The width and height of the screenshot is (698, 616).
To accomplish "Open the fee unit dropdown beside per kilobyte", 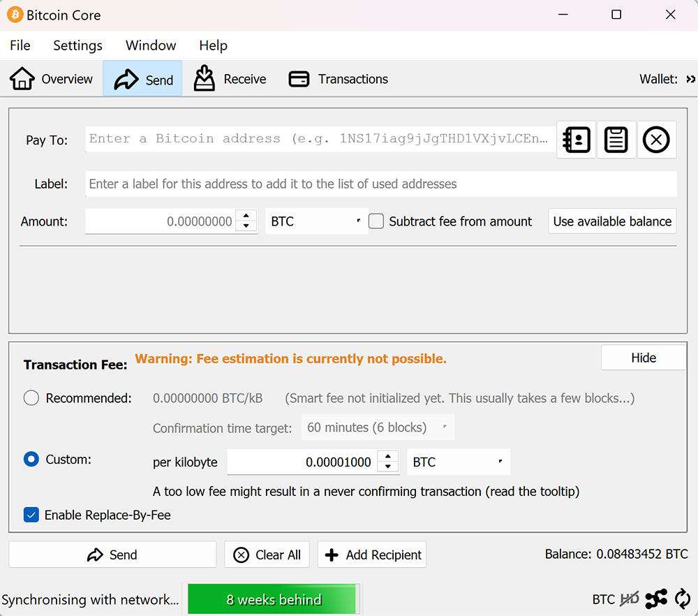I will (458, 462).
